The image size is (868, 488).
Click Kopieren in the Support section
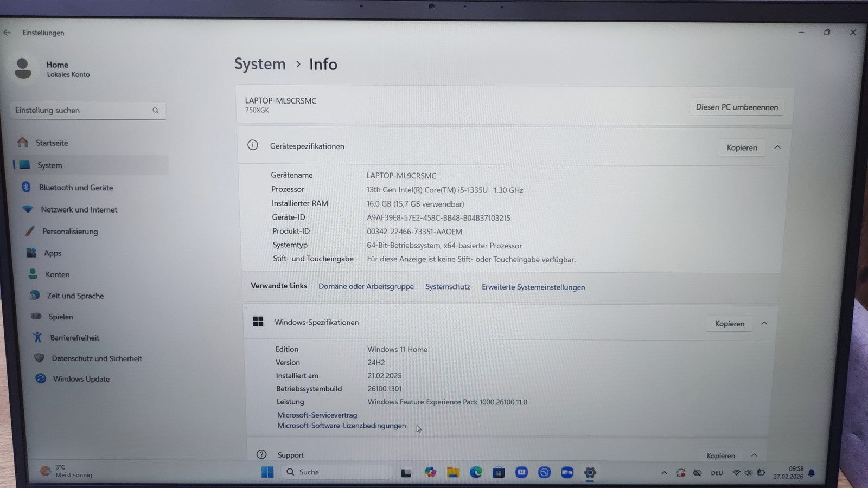[x=721, y=456]
